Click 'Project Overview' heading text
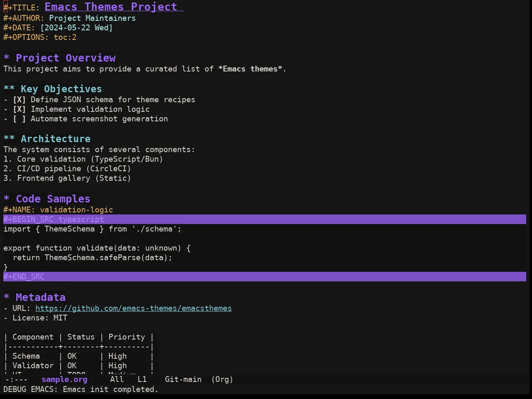The image size is (532, 399). click(x=66, y=58)
